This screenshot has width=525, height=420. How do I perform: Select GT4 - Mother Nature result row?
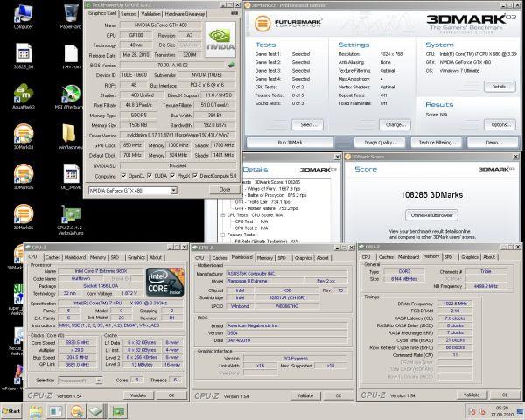pos(266,208)
